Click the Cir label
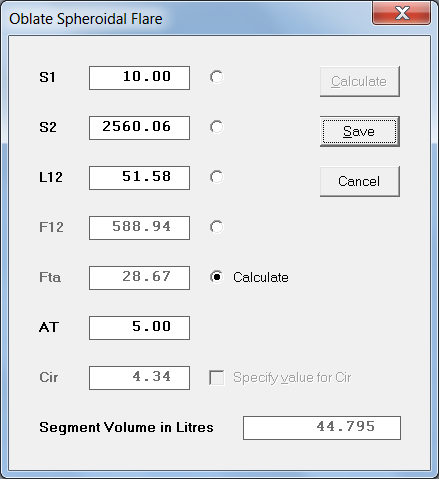439x479 pixels. coord(49,377)
